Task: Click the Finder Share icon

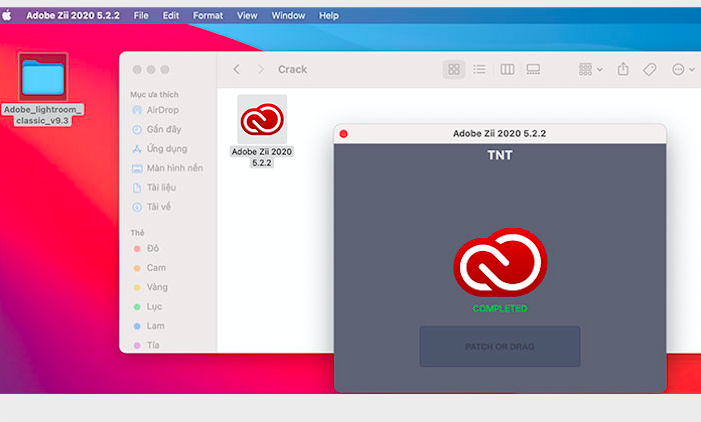Action: (x=623, y=69)
